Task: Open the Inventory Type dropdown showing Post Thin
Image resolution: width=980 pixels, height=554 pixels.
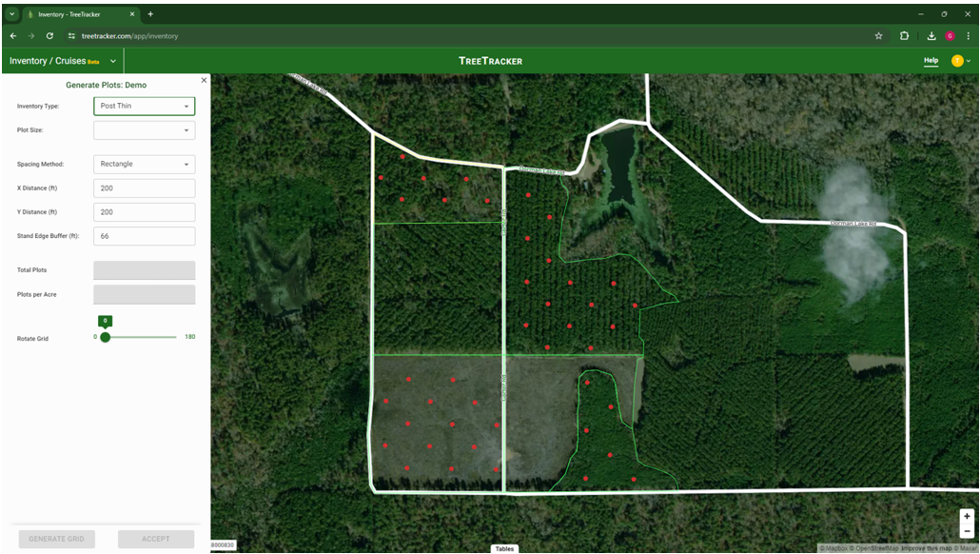Action: coord(143,106)
